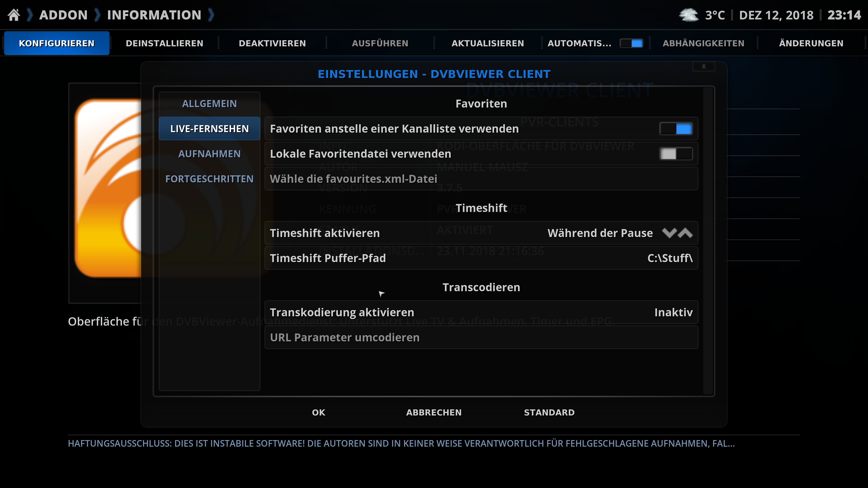
Task: Click the Ausführen button
Action: [x=380, y=43]
